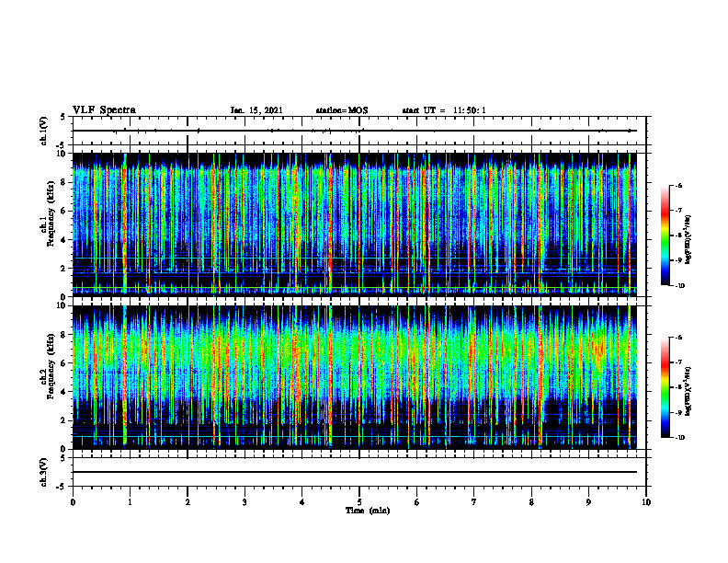Click the time axis tick label "6"

[x=417, y=502]
